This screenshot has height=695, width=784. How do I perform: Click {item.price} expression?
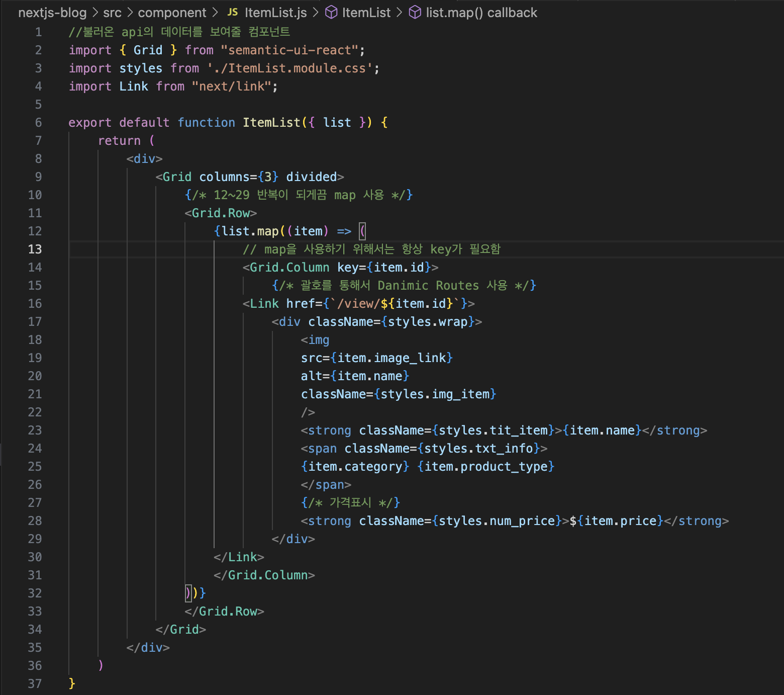point(620,520)
